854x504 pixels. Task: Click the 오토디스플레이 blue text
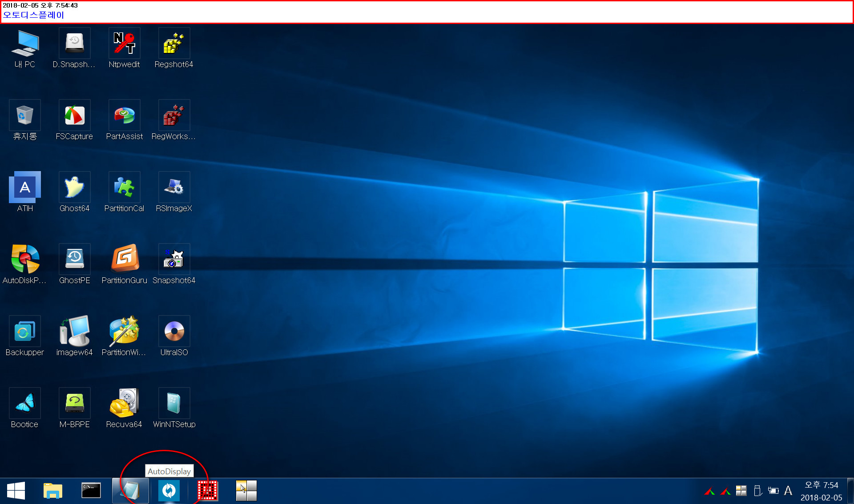(33, 15)
